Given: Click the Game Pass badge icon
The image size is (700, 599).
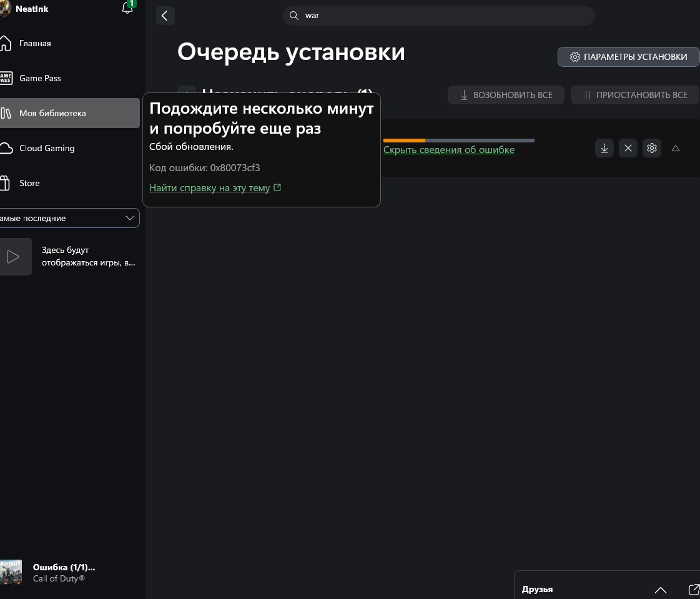Looking at the screenshot, I should click(6, 78).
